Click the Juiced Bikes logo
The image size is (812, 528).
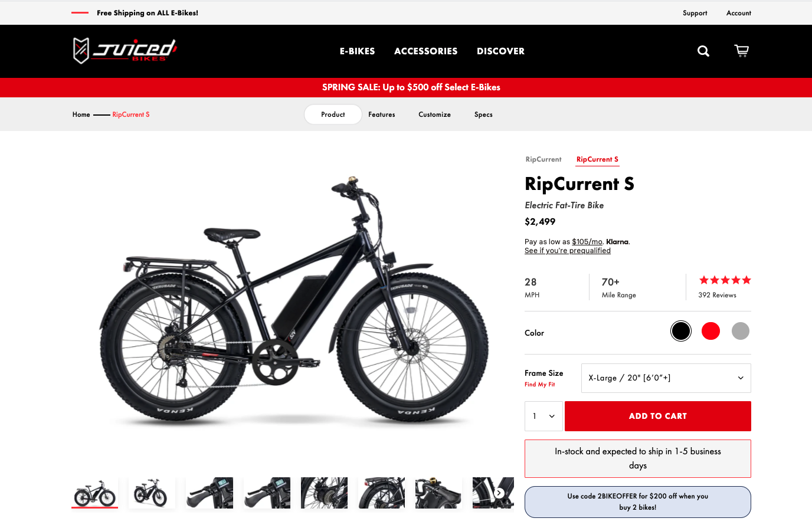coord(125,51)
